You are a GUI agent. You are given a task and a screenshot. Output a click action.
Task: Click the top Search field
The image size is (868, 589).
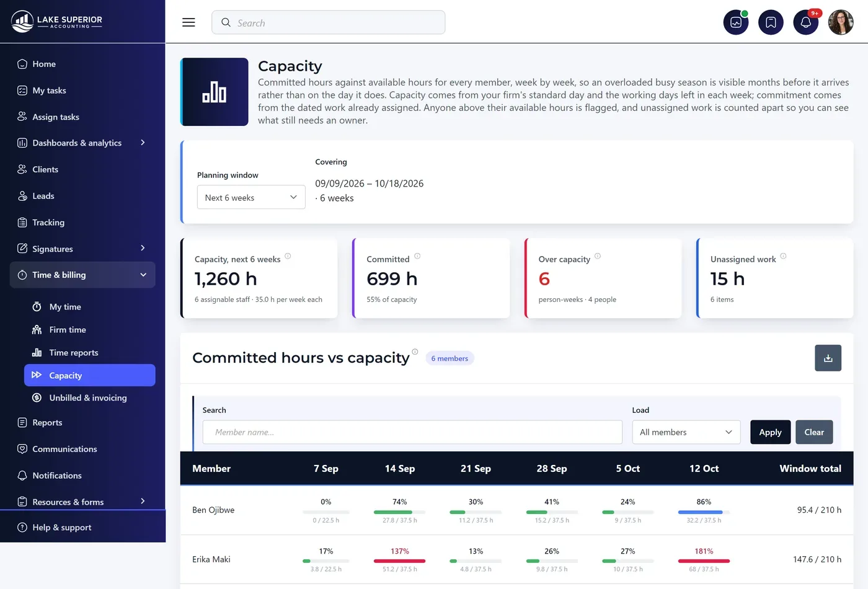click(x=329, y=22)
